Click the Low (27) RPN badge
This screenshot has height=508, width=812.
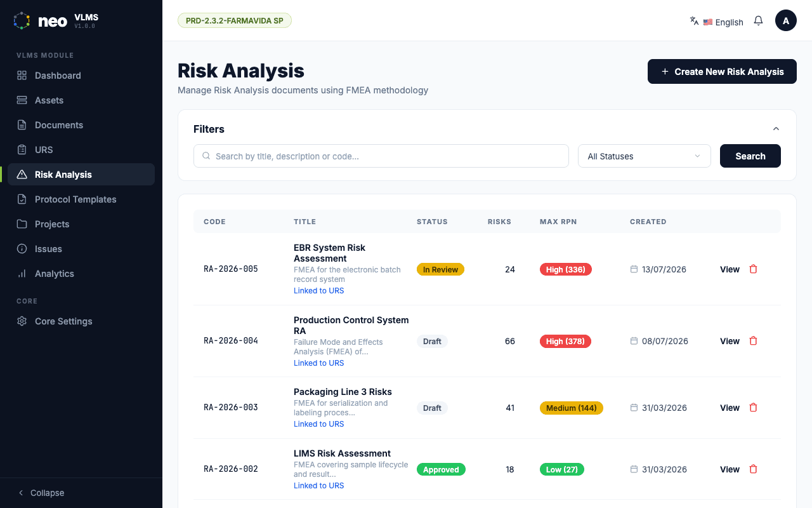tap(562, 469)
